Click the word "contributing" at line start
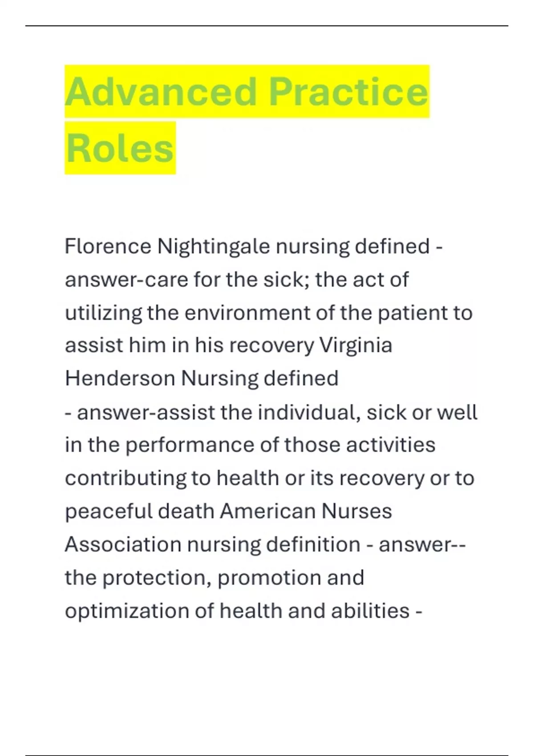This screenshot has height=756, width=534. click(x=125, y=479)
